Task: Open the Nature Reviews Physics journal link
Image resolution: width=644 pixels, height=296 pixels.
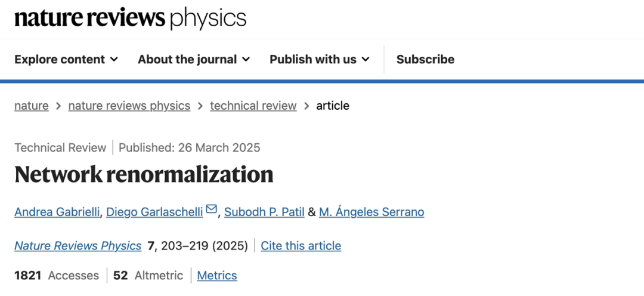Action: click(x=78, y=246)
